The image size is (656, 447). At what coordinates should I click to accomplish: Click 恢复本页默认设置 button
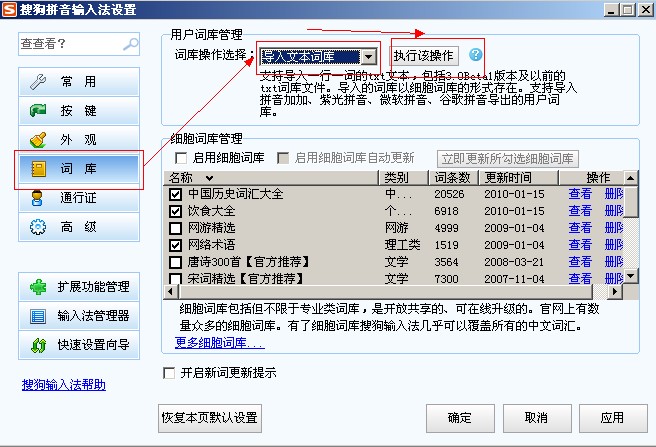(210, 418)
